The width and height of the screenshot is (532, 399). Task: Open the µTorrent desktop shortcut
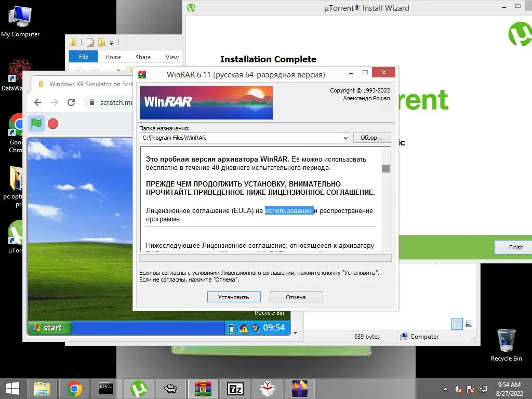pos(15,237)
